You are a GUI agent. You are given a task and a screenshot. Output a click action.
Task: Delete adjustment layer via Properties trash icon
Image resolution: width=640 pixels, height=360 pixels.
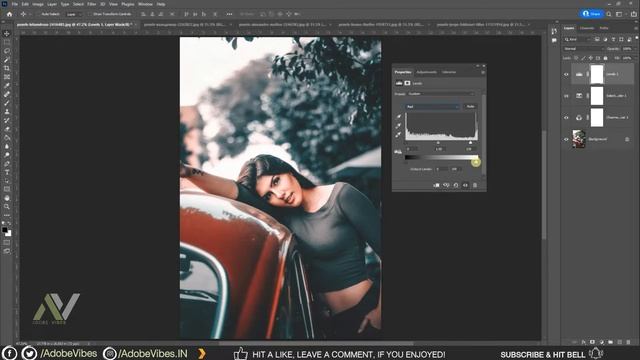pyautogui.click(x=475, y=185)
